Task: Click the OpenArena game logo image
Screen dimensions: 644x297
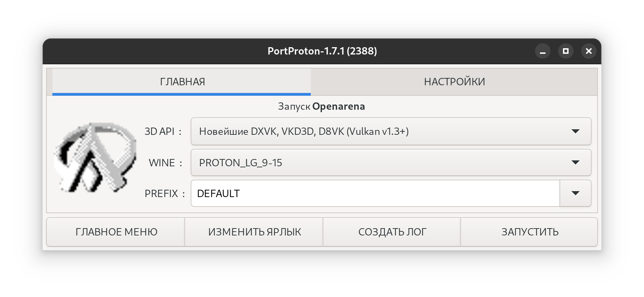Action: (95, 158)
